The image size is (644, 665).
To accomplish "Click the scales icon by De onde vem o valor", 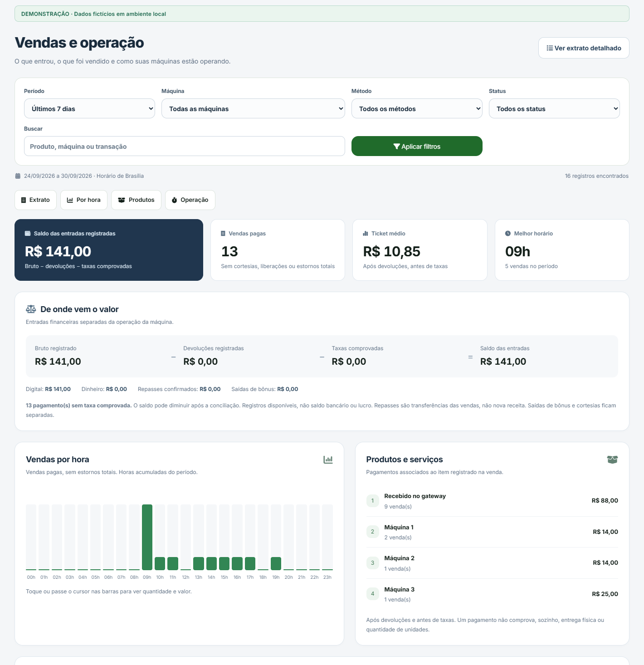I will click(x=31, y=309).
